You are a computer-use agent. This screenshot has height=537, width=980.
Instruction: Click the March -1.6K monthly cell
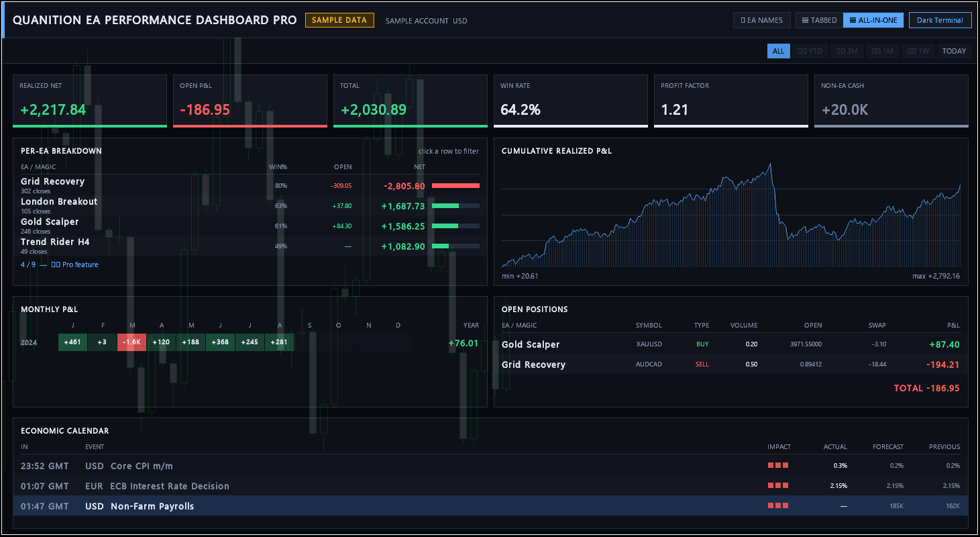click(x=131, y=342)
